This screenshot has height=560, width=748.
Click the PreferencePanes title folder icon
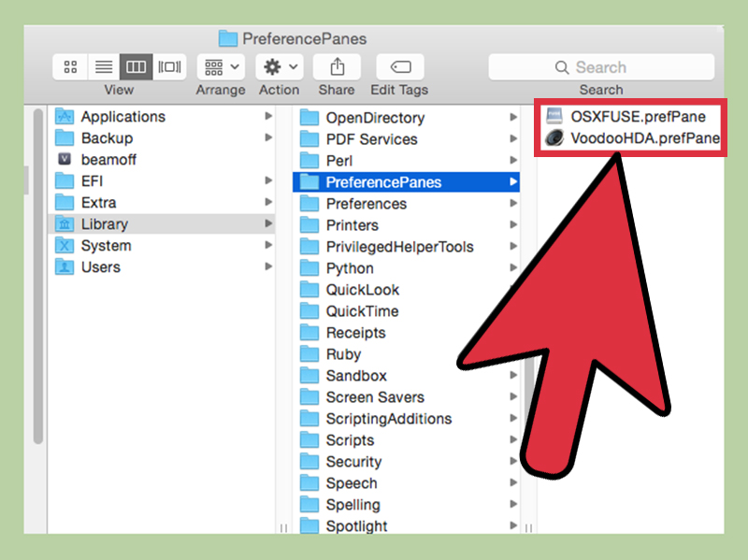(228, 38)
